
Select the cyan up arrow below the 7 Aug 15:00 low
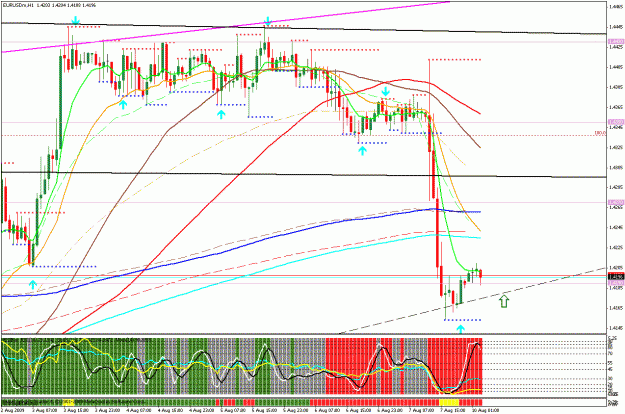point(461,329)
